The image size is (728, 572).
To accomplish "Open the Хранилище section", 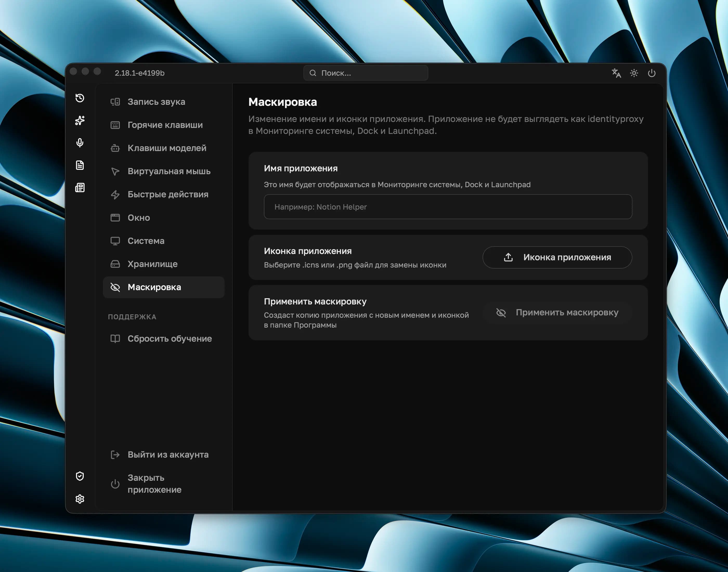I will [152, 264].
